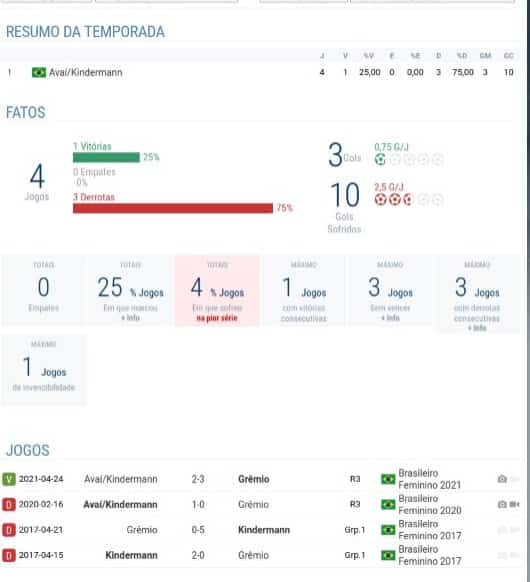
Task: Click the '2,5 G/J' conceded-per-game value
Action: point(389,187)
